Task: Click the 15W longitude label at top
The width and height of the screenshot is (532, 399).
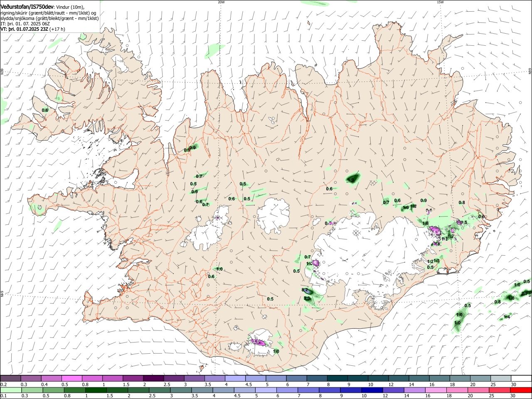Action: tap(440, 2)
